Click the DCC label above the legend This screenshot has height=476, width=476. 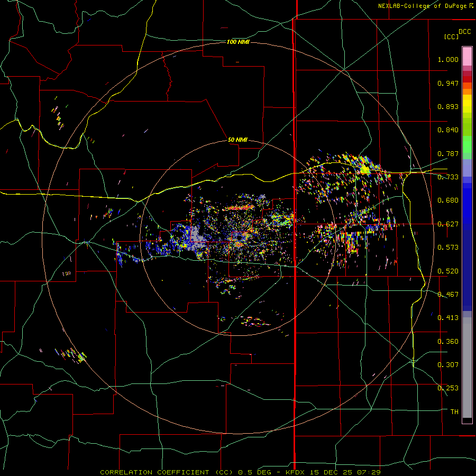click(464, 32)
